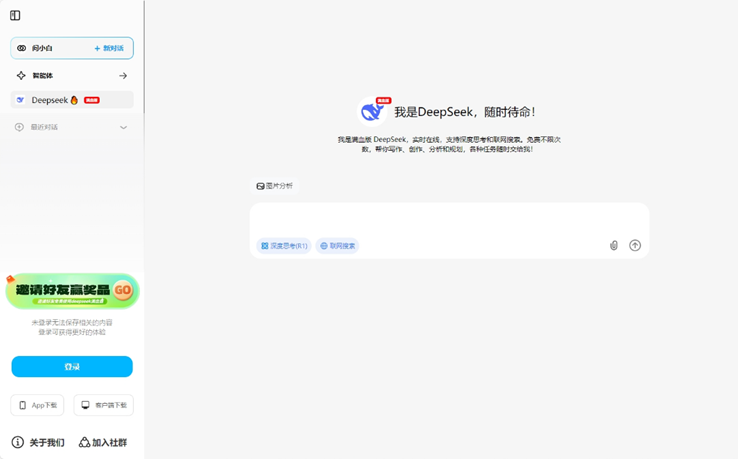738x459 pixels.
Task: Click the 智能体 star icon
Action: point(21,75)
